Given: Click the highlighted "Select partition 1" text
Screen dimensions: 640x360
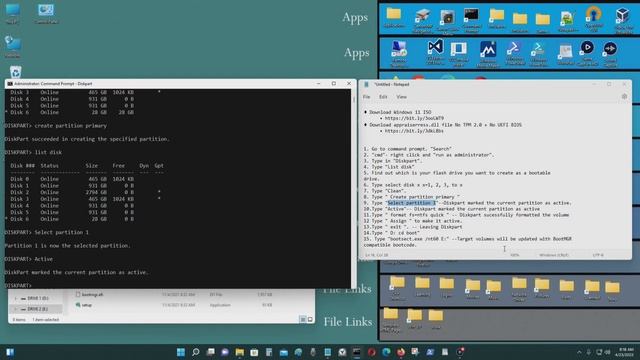Looking at the screenshot, I should [411, 203].
